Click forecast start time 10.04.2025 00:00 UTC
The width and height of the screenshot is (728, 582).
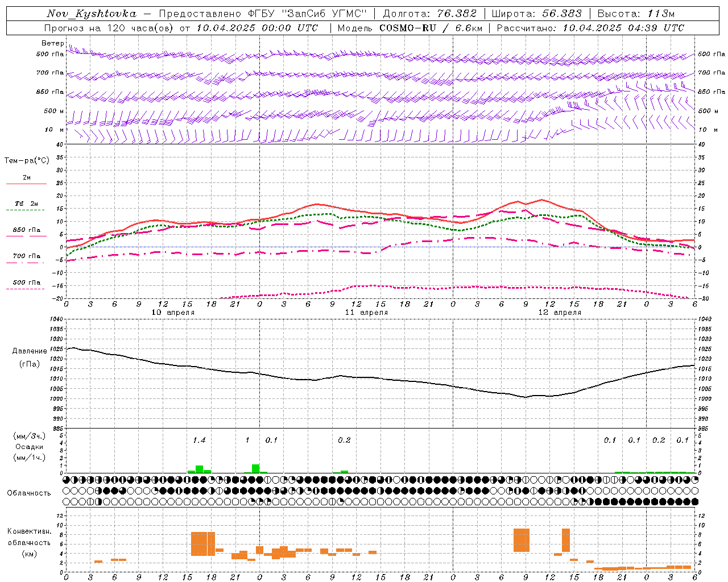point(257,28)
